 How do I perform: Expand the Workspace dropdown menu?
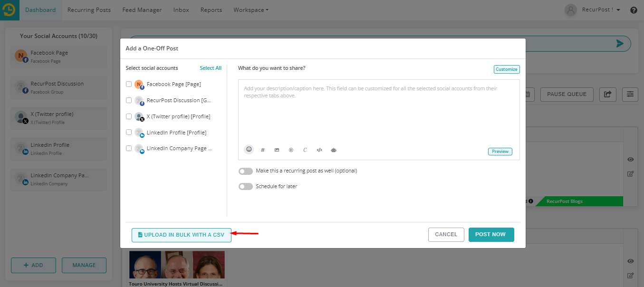pyautogui.click(x=250, y=10)
